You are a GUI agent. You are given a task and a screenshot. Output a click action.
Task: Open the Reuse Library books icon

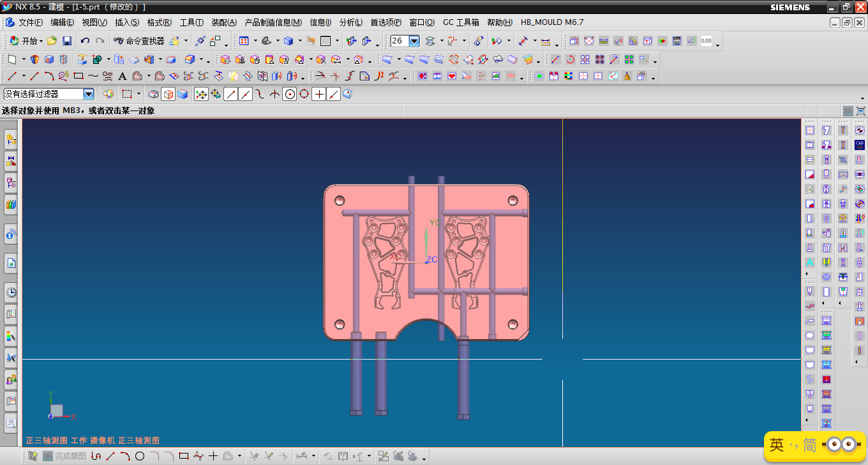click(x=11, y=204)
